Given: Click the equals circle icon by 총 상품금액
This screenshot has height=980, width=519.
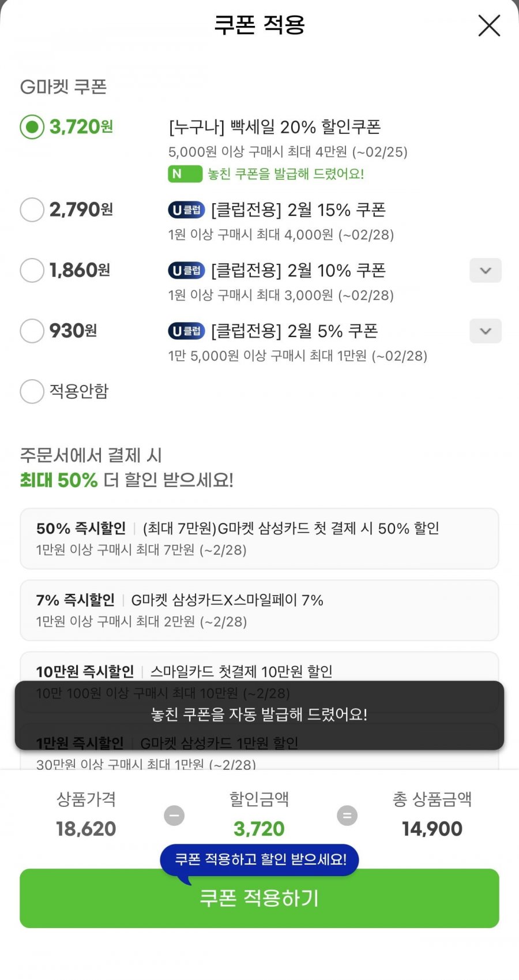Looking at the screenshot, I should click(x=347, y=816).
